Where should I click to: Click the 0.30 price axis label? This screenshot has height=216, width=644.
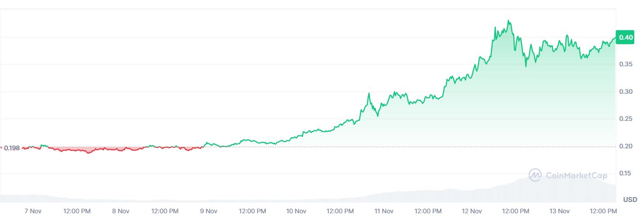pyautogui.click(x=626, y=92)
